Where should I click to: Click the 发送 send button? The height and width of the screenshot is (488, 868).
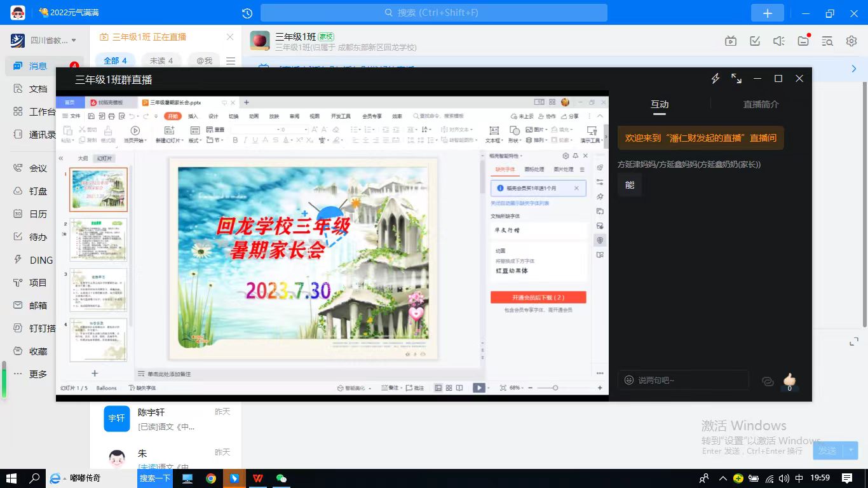[827, 451]
